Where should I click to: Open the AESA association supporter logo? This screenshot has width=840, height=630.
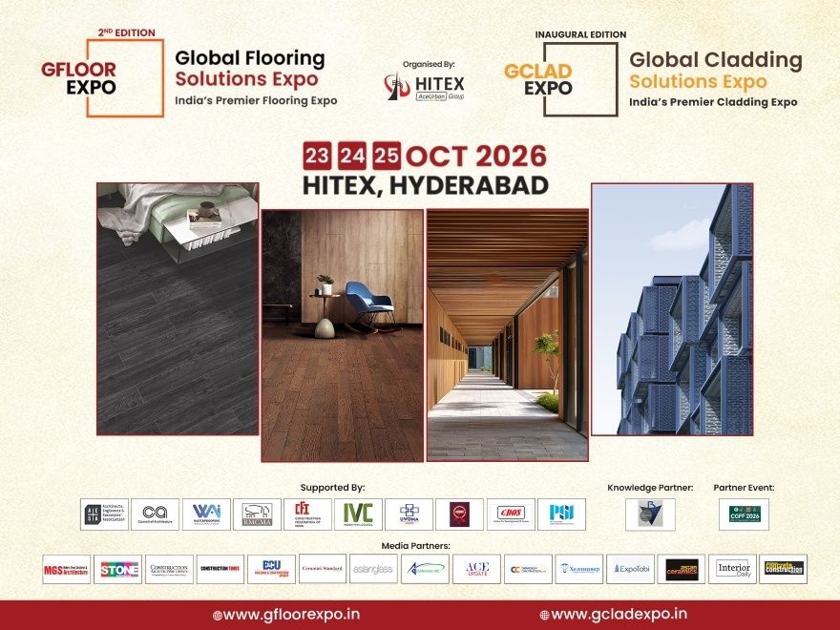[104, 514]
